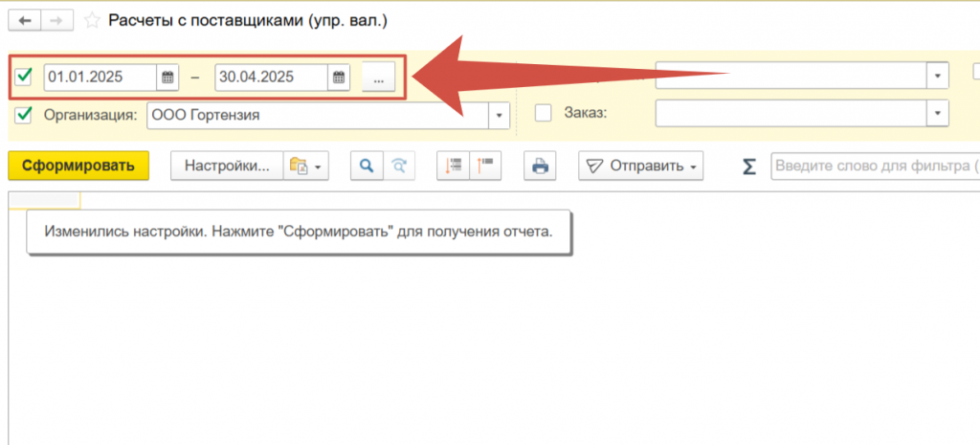This screenshot has width=980, height=445.
Task: Print the report using printer icon
Action: click(540, 166)
